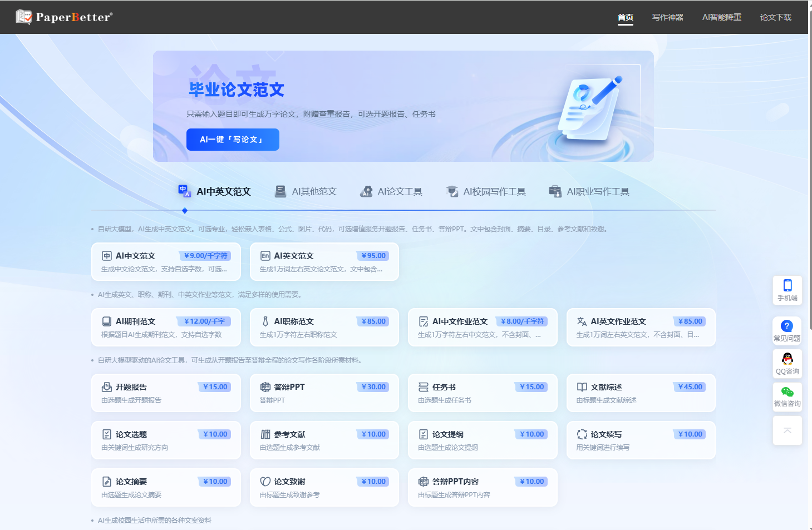Click the AI一键「写论文」 button

point(233,140)
